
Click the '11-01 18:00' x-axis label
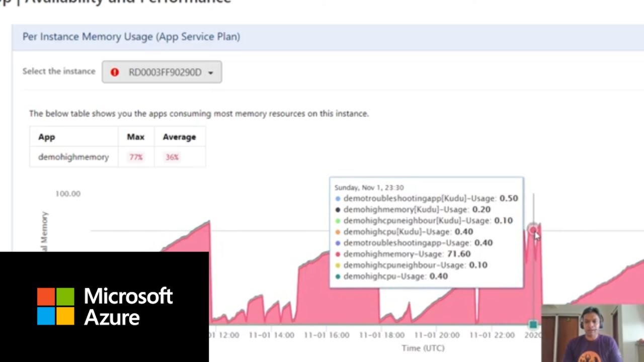pos(383,335)
